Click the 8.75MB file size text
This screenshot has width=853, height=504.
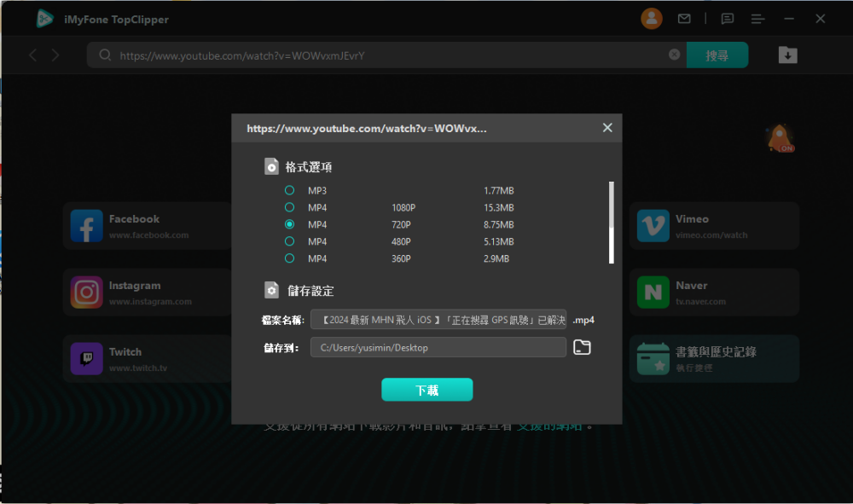click(499, 224)
